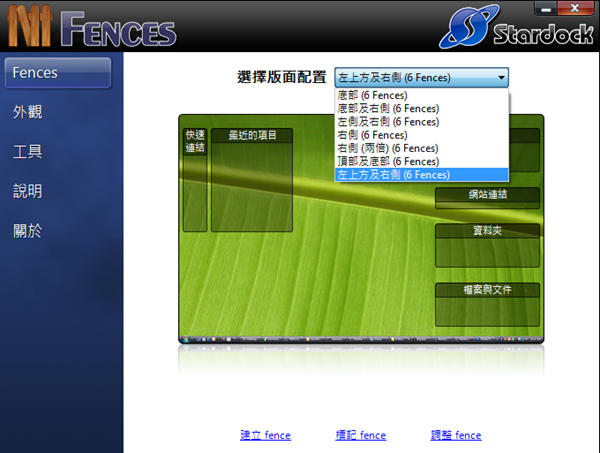The image size is (600, 453).
Task: Click the Stardock logo
Action: point(517,28)
